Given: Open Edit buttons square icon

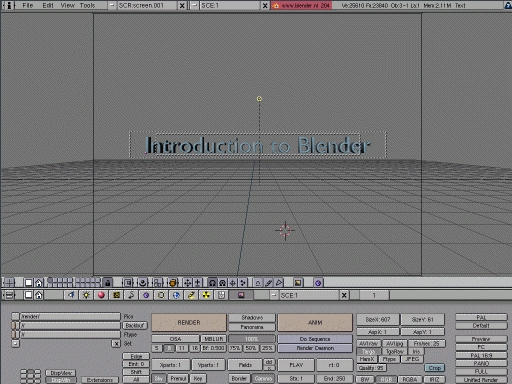Looking at the screenshot, I should pos(161,295).
